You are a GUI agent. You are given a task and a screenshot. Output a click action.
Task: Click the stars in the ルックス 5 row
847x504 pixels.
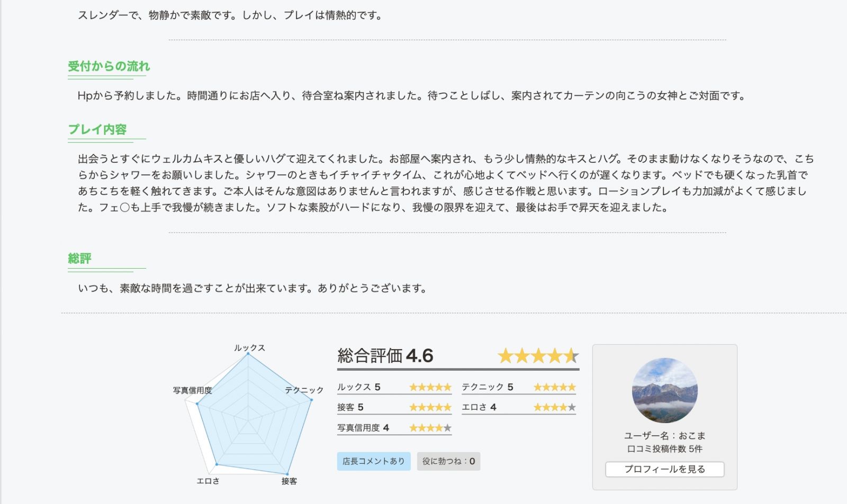[x=430, y=387]
